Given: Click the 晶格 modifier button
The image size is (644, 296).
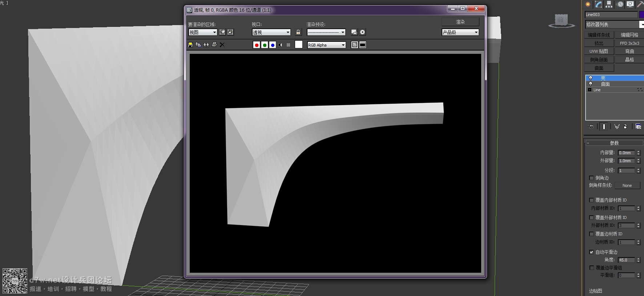Looking at the screenshot, I should click(629, 60).
